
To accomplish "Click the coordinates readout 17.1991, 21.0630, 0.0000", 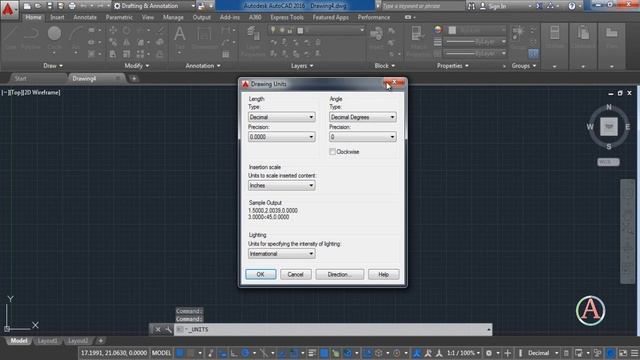I will point(113,353).
